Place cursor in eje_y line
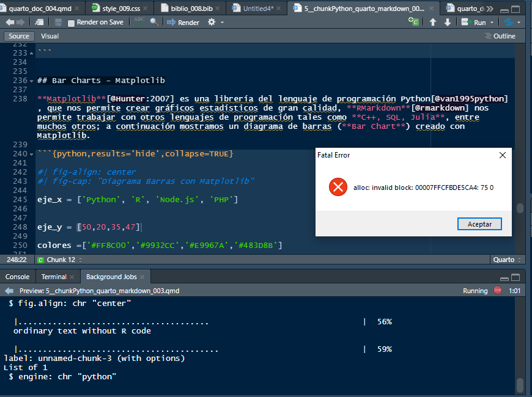The image size is (532, 397). coord(89,227)
